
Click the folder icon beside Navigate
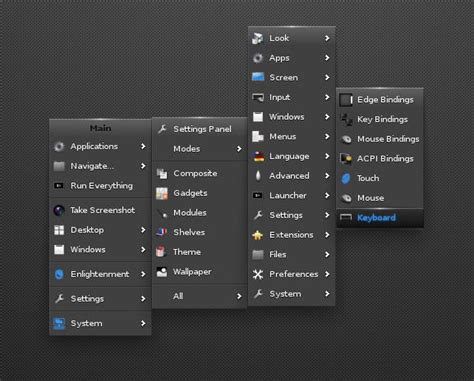pyautogui.click(x=59, y=166)
